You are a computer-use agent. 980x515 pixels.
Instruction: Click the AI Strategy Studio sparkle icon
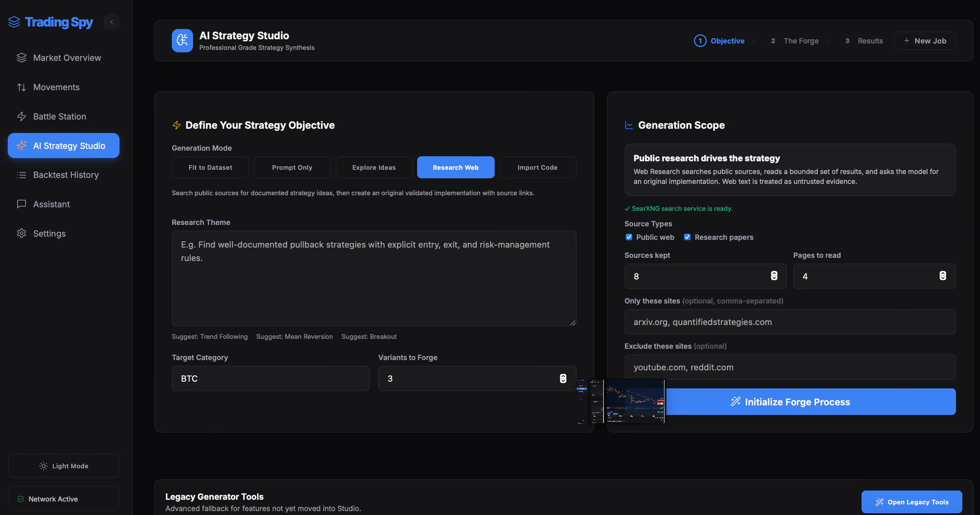pos(22,145)
